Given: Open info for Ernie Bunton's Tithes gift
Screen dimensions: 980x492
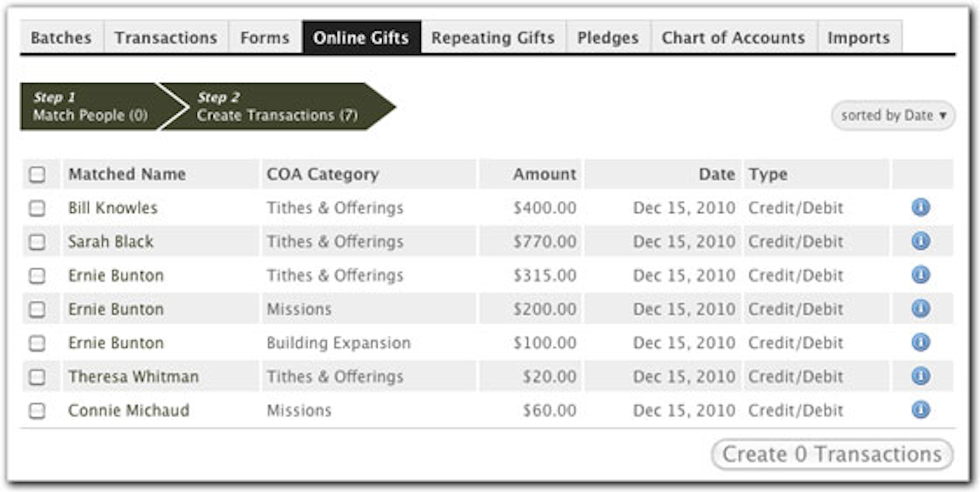Looking at the screenshot, I should [920, 275].
